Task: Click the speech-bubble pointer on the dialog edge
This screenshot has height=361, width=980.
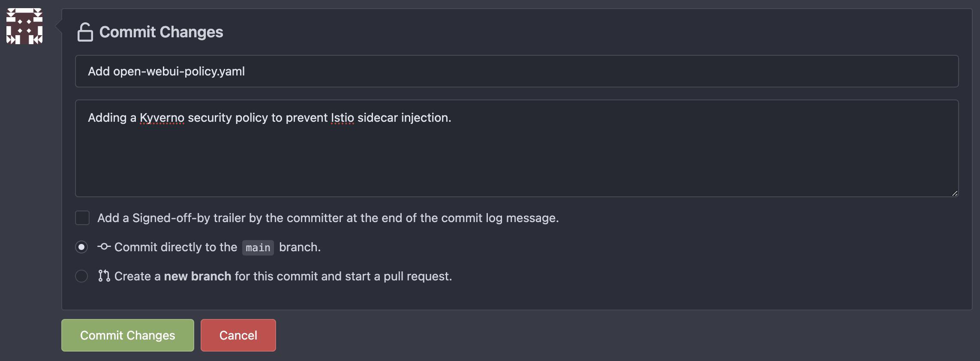Action: pyautogui.click(x=58, y=26)
